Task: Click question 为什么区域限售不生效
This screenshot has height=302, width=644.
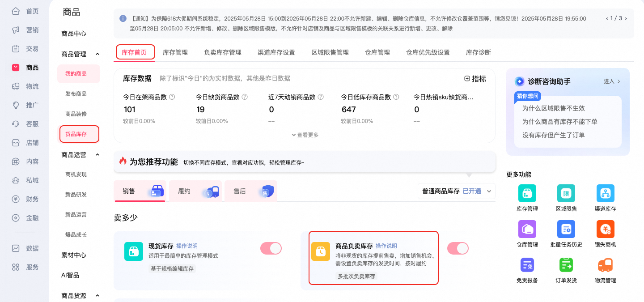Action: [554, 108]
